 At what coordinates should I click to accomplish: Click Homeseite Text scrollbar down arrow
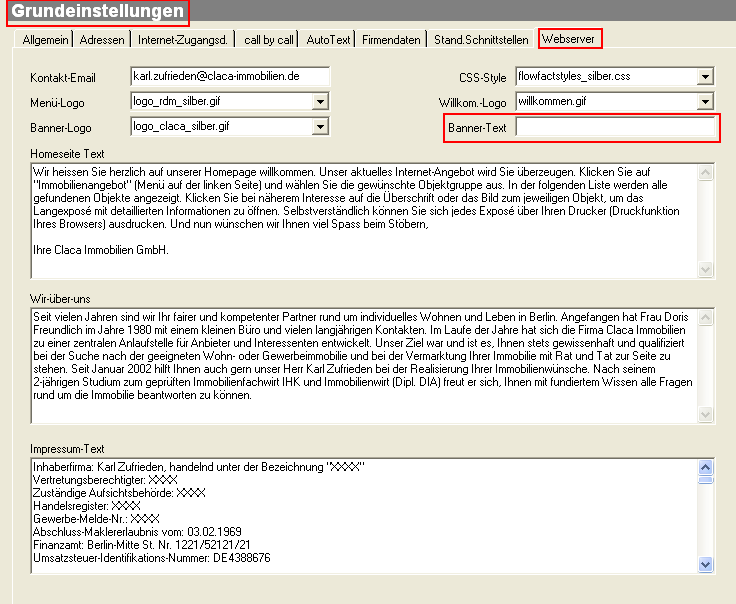[705, 269]
